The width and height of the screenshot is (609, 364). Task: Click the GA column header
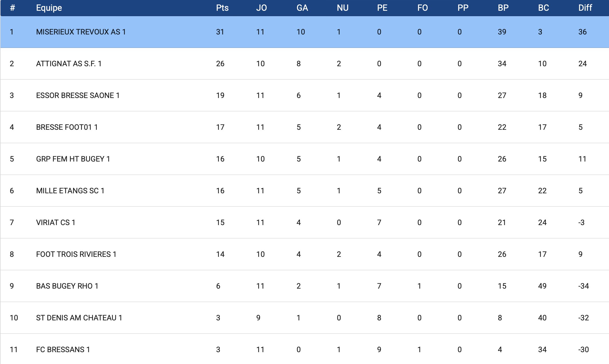[x=302, y=8]
